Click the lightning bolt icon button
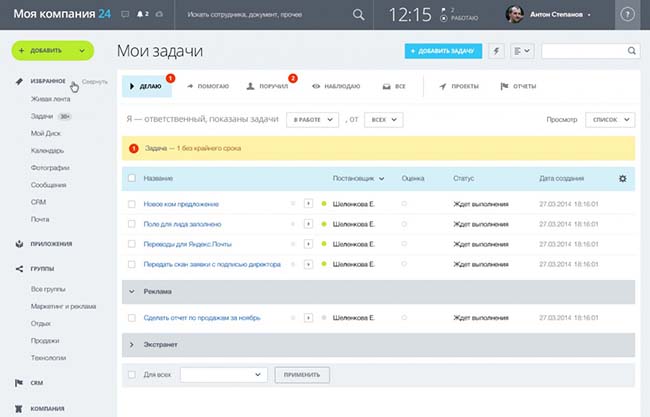Image resolution: width=650 pixels, height=417 pixels. coord(495,50)
